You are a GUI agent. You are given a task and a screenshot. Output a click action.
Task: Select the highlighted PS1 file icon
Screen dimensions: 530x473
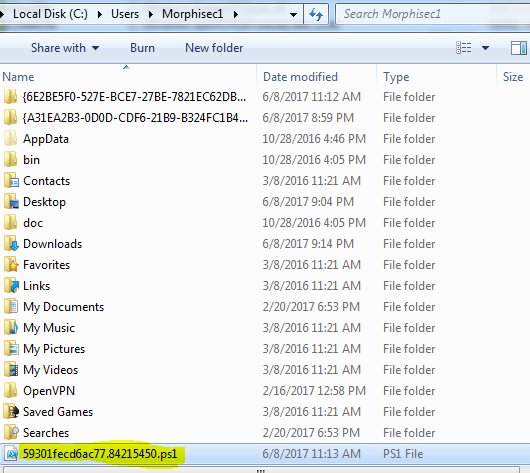tap(11, 454)
